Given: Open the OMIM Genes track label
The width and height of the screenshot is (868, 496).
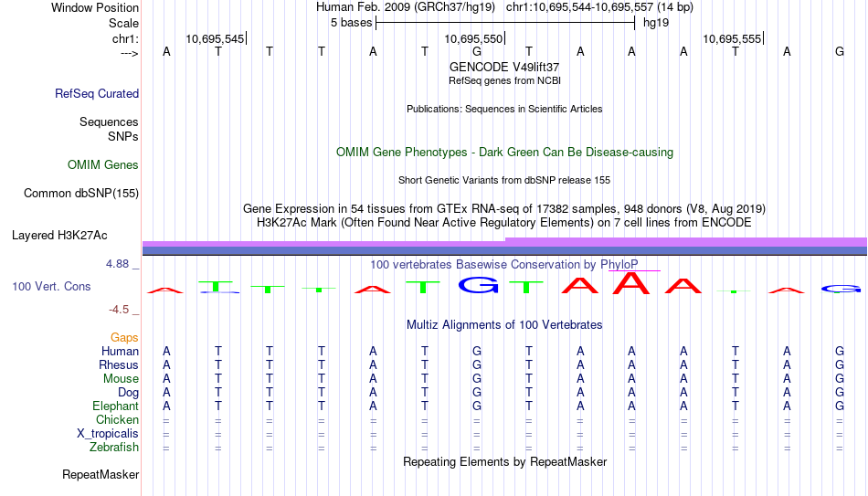Looking at the screenshot, I should 103,165.
